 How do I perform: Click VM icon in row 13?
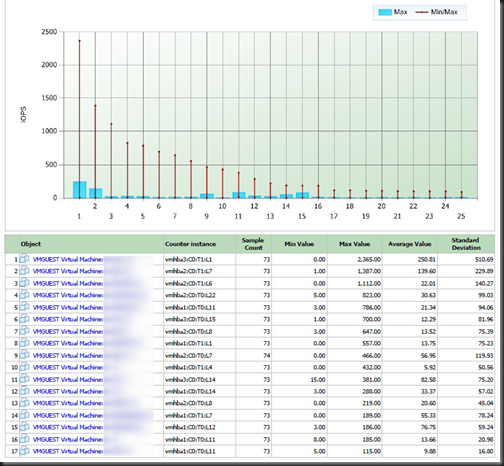pyautogui.click(x=25, y=403)
